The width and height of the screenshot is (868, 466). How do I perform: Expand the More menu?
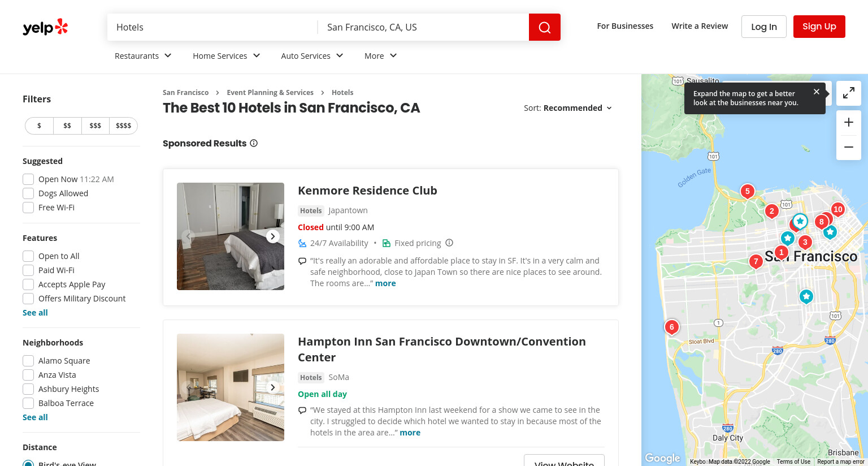click(380, 56)
